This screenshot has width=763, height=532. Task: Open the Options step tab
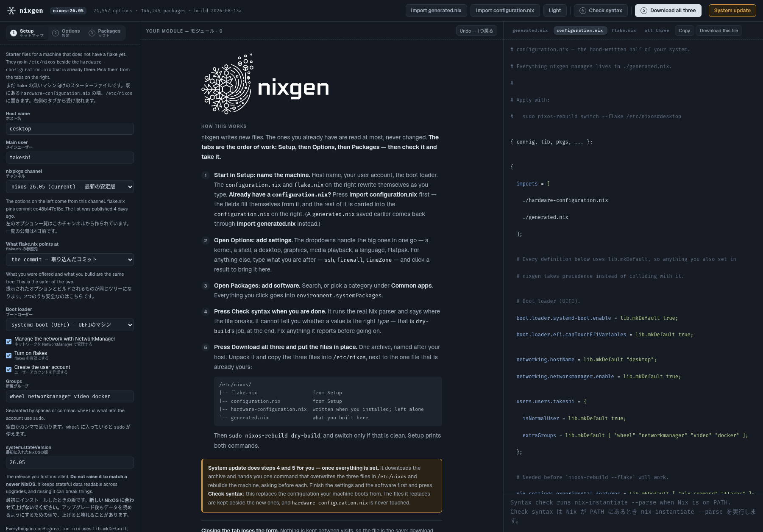[66, 33]
